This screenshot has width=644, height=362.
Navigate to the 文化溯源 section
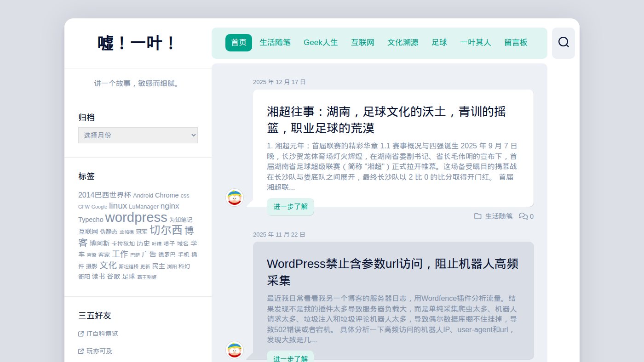403,43
